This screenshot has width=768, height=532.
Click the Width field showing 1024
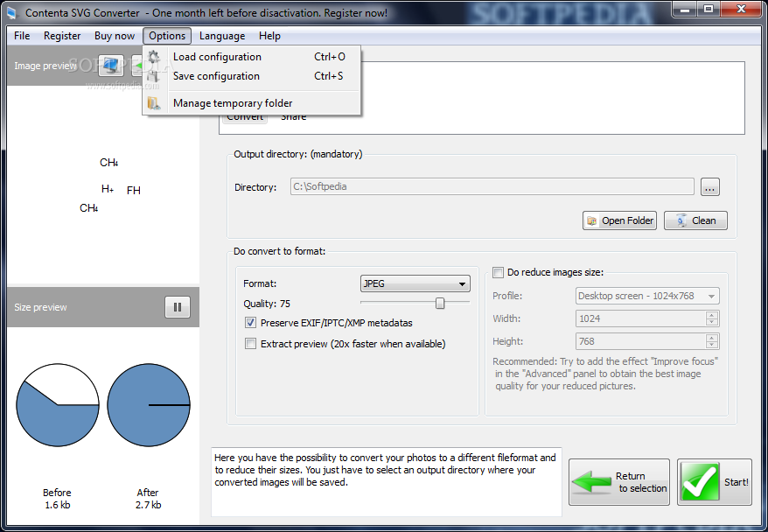(x=640, y=318)
